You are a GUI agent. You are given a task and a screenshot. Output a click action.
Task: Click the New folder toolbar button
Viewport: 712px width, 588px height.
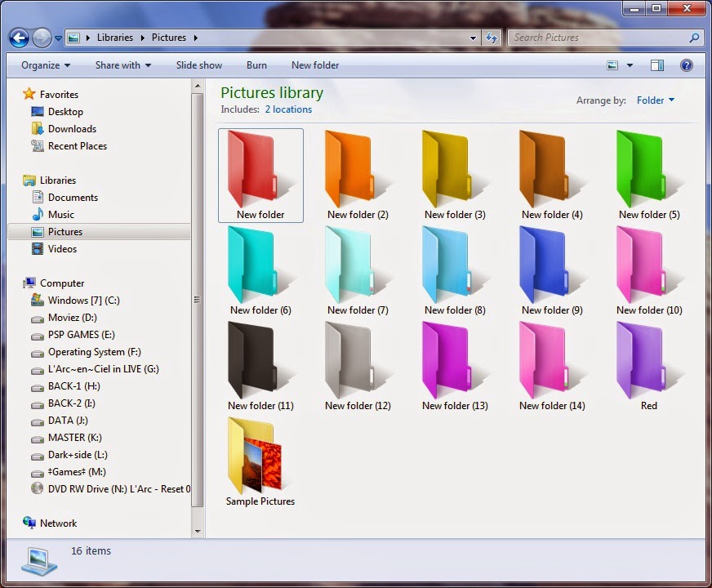pyautogui.click(x=315, y=65)
